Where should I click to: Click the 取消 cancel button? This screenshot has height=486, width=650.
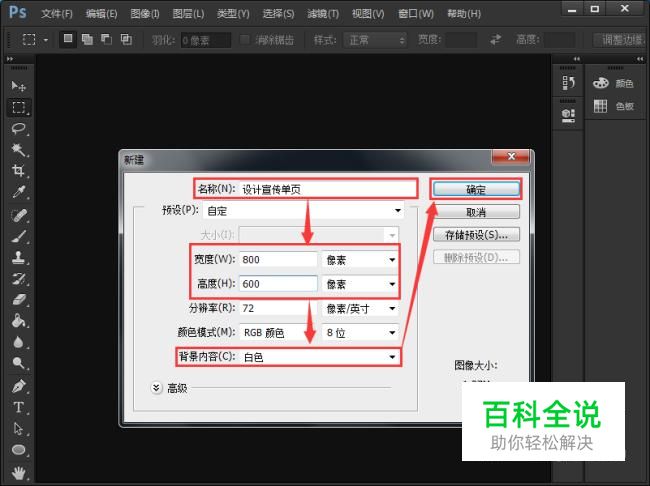coord(476,212)
